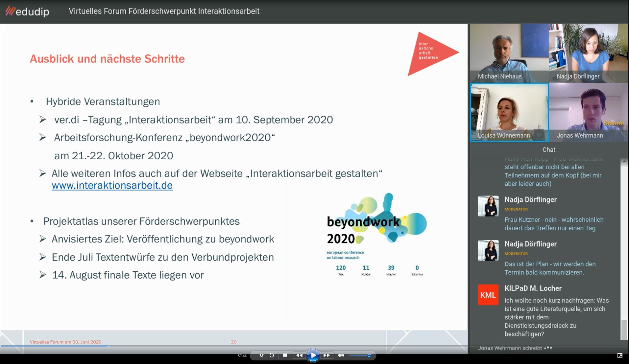The image size is (629, 364).
Task: Click the chat scrollbar up arrow
Action: click(x=624, y=161)
